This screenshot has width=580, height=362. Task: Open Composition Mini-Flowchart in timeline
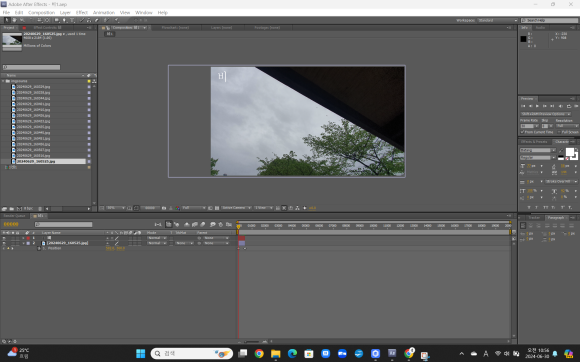158,224
